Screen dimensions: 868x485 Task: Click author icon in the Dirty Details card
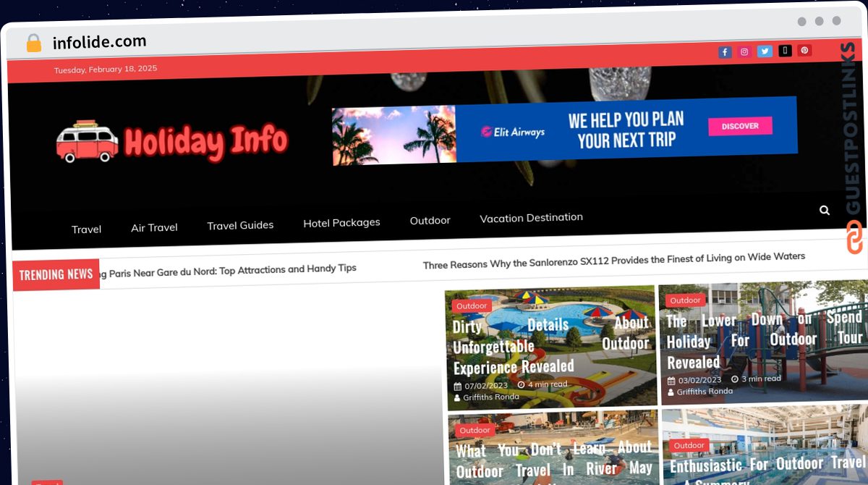[457, 398]
